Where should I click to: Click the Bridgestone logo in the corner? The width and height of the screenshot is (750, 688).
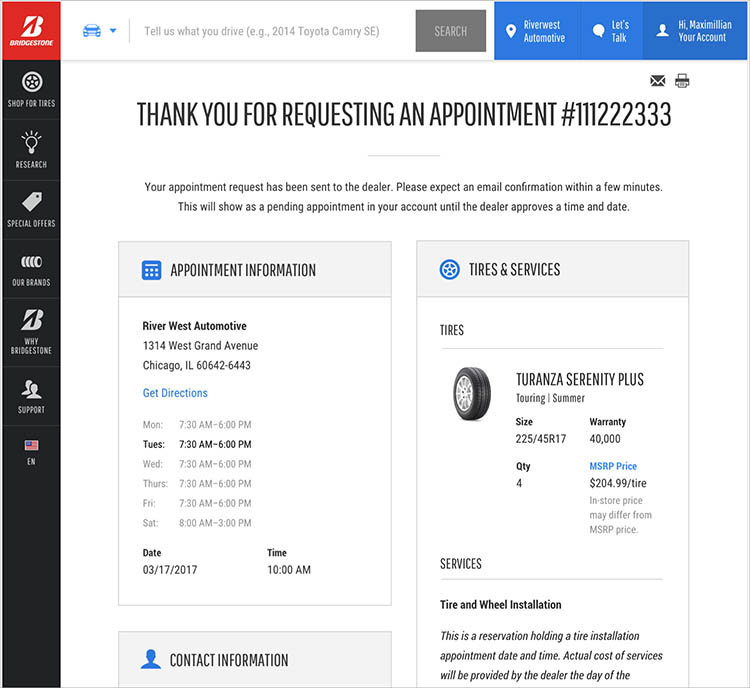click(x=30, y=31)
